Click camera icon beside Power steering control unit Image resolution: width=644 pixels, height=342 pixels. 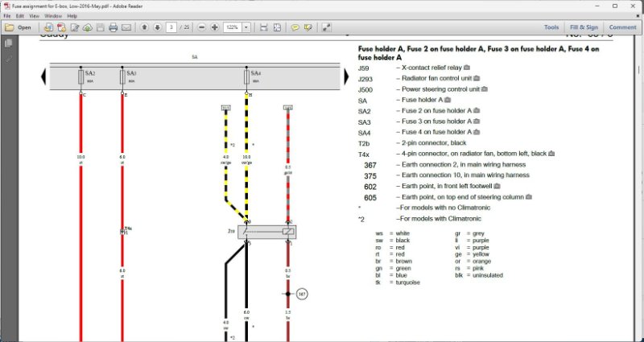(485, 89)
